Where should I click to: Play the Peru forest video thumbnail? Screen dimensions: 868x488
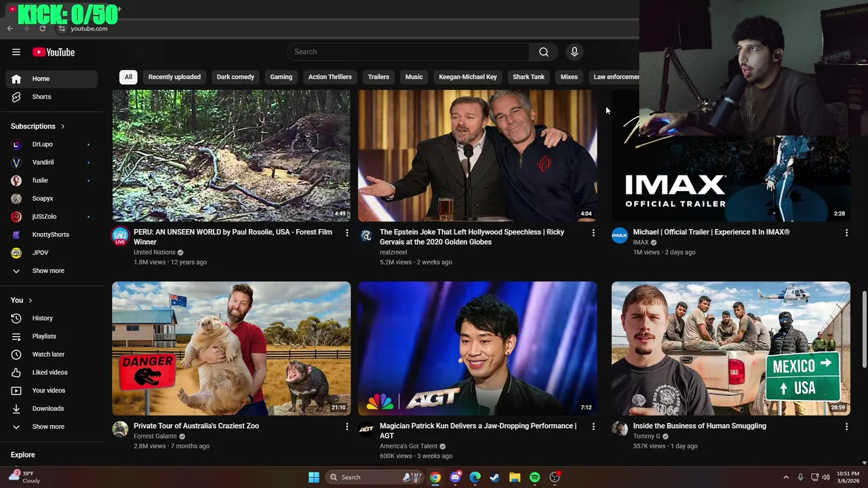pyautogui.click(x=231, y=155)
